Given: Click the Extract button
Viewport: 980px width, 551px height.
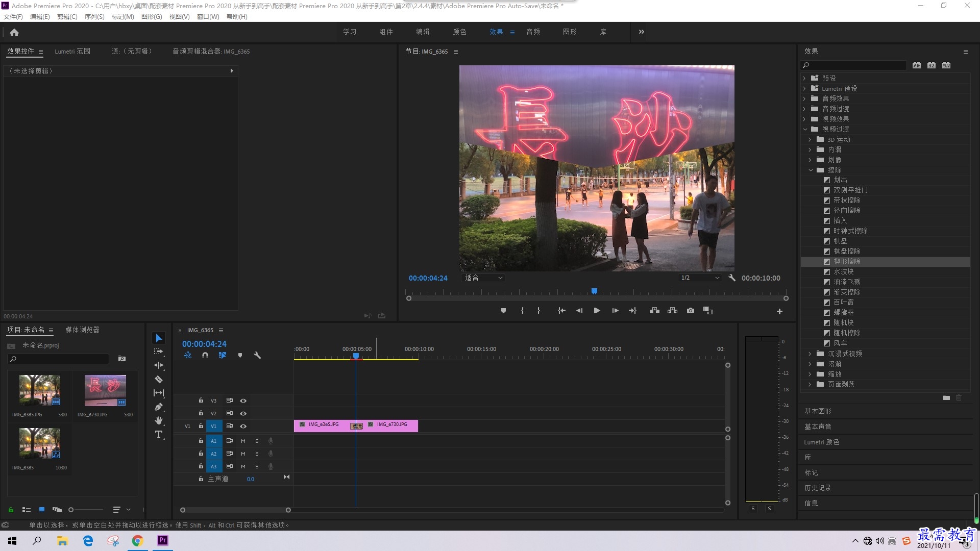Looking at the screenshot, I should pos(672,311).
